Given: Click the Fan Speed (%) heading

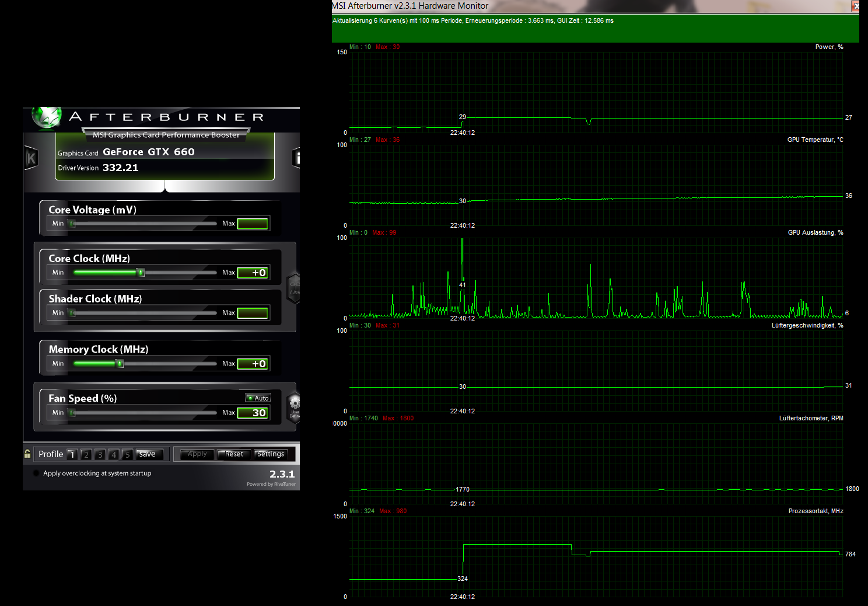Looking at the screenshot, I should pyautogui.click(x=83, y=398).
